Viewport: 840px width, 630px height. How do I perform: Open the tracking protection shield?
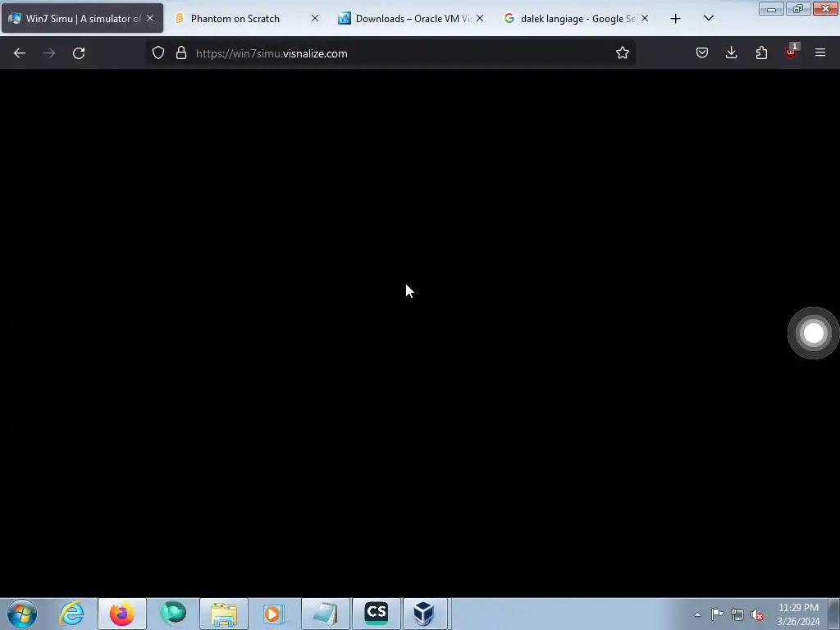[158, 53]
